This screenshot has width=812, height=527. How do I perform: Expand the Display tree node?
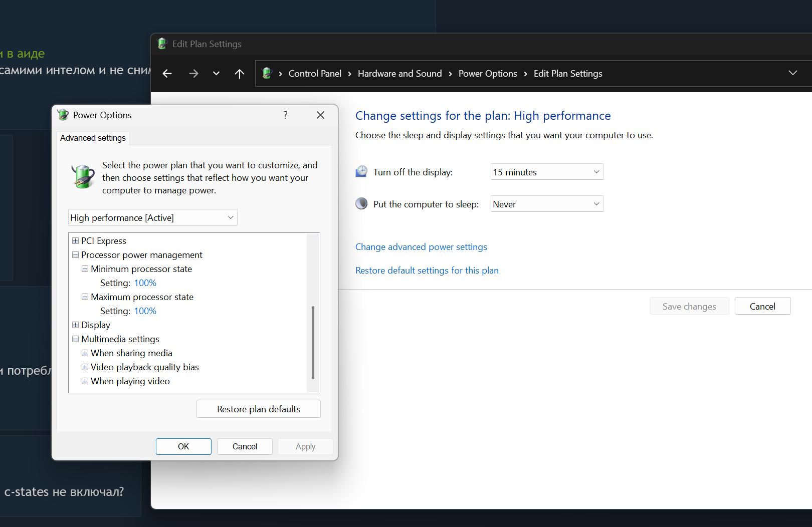[75, 325]
